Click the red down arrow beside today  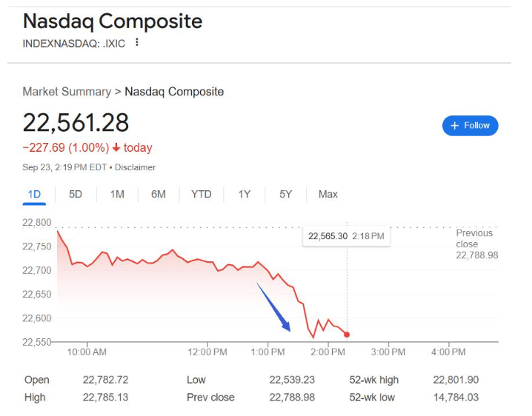[x=116, y=147]
